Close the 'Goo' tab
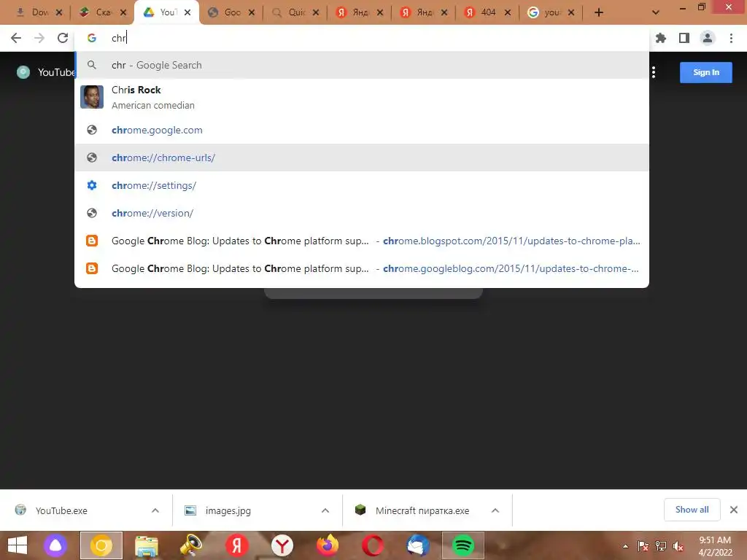The image size is (747, 560). [252, 12]
